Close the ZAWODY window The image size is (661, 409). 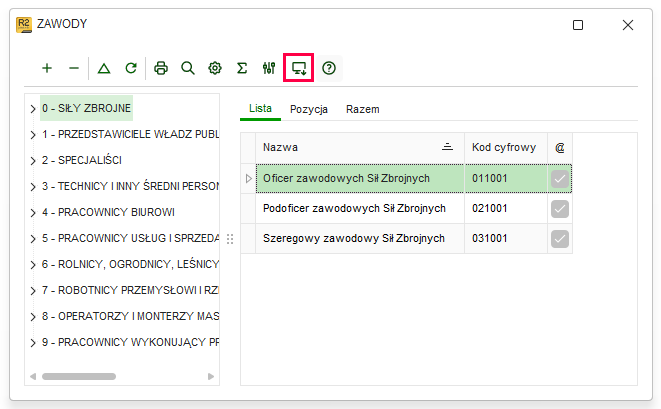628,25
